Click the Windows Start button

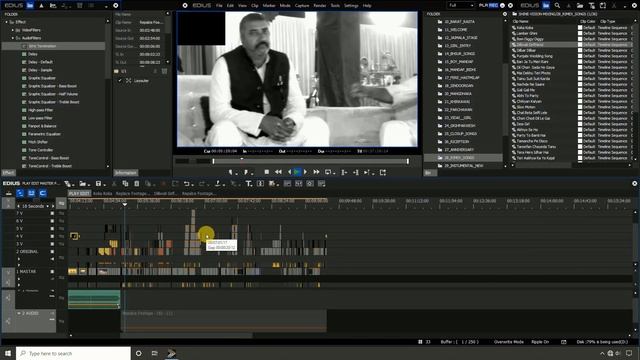8,353
